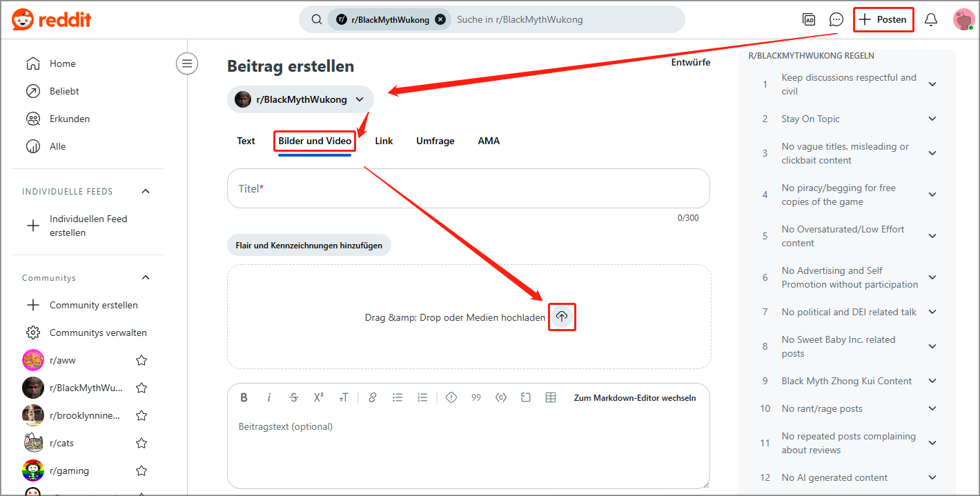The image size is (980, 496).
Task: Switch to the Text post tab
Action: coord(246,141)
